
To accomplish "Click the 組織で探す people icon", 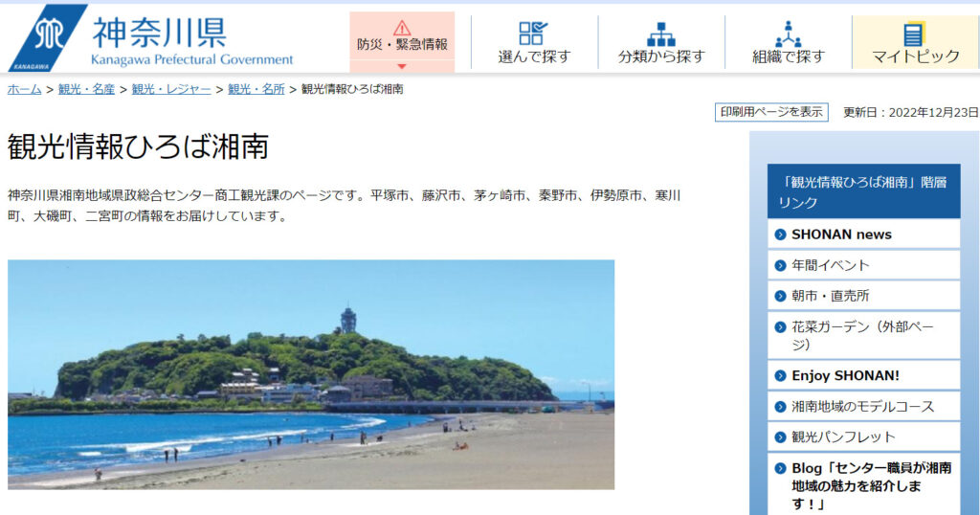I will coord(789,34).
